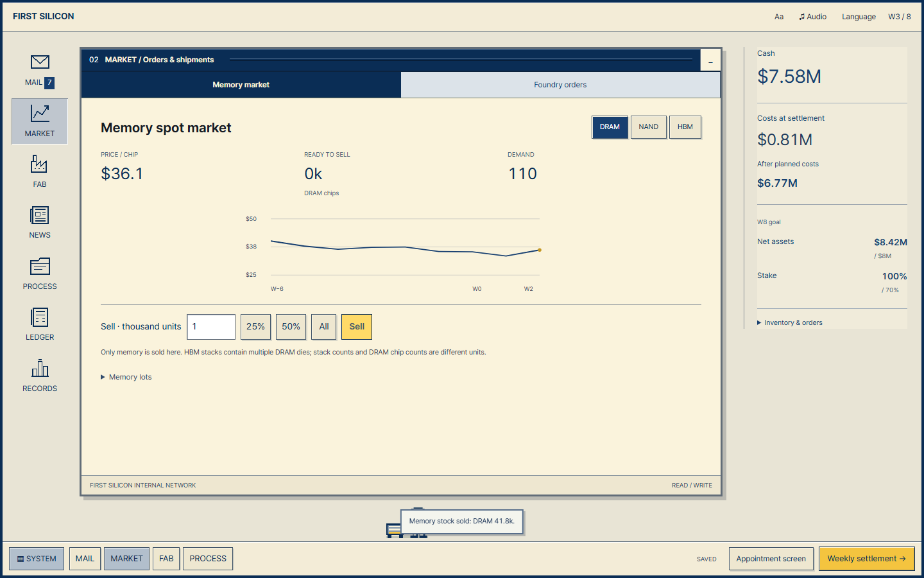Click First Silicon Internal Network footer text
Viewport: 924px width, 578px height.
click(143, 486)
